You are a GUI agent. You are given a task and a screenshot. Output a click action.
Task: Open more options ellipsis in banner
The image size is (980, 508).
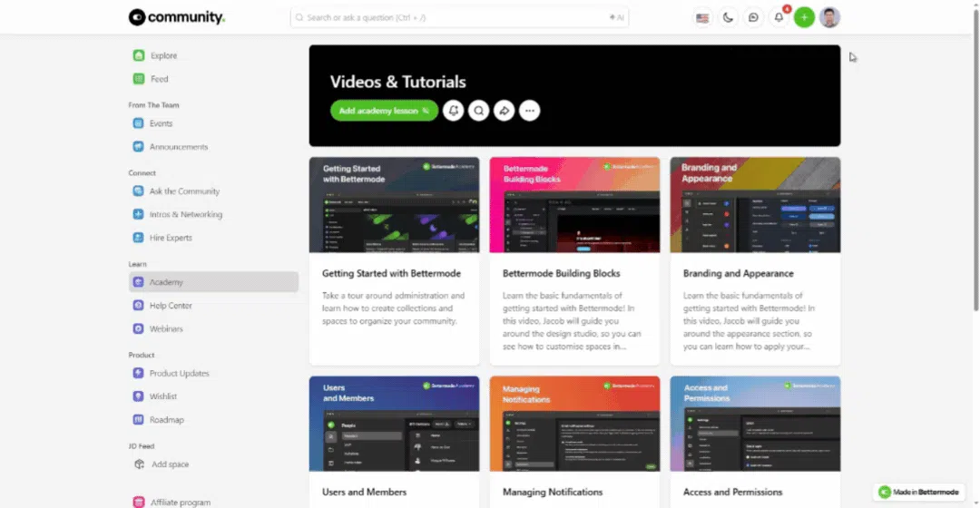[x=529, y=111]
